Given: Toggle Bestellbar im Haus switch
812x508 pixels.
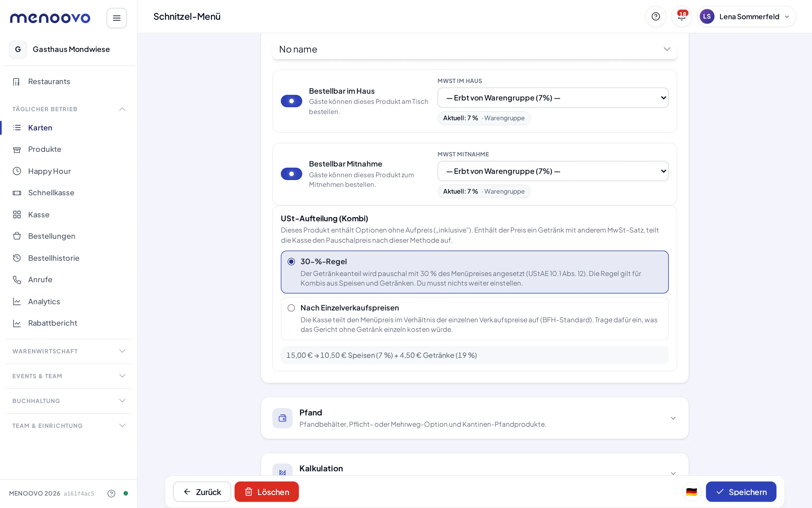Looking at the screenshot, I should click(291, 101).
